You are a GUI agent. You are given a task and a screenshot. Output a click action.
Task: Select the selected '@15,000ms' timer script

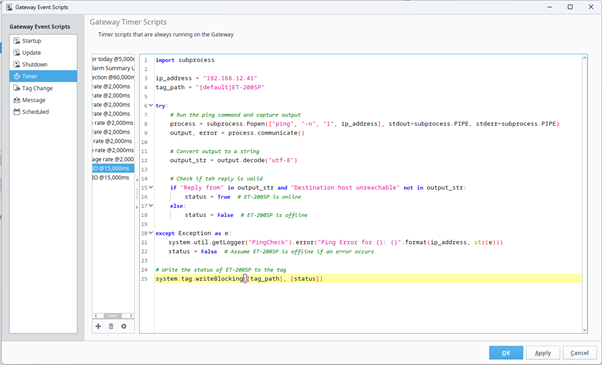[113, 168]
